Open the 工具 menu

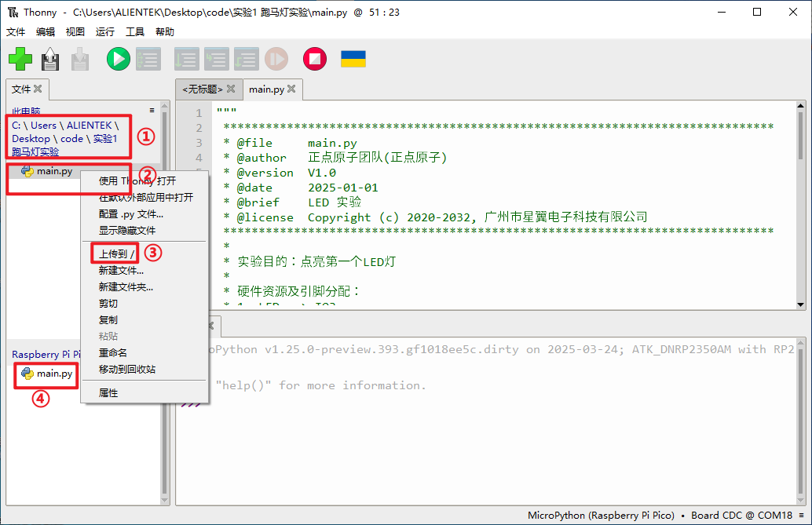tap(135, 31)
